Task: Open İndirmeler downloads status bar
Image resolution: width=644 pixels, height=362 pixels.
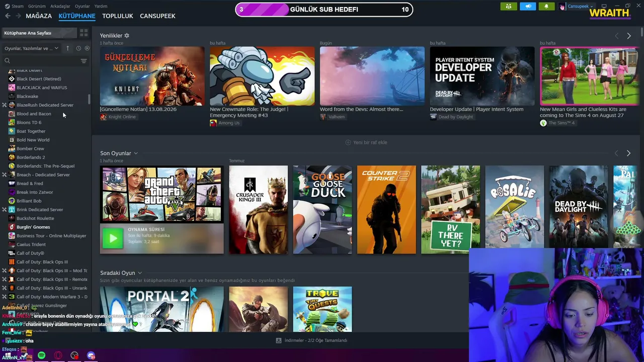Action: [312, 340]
